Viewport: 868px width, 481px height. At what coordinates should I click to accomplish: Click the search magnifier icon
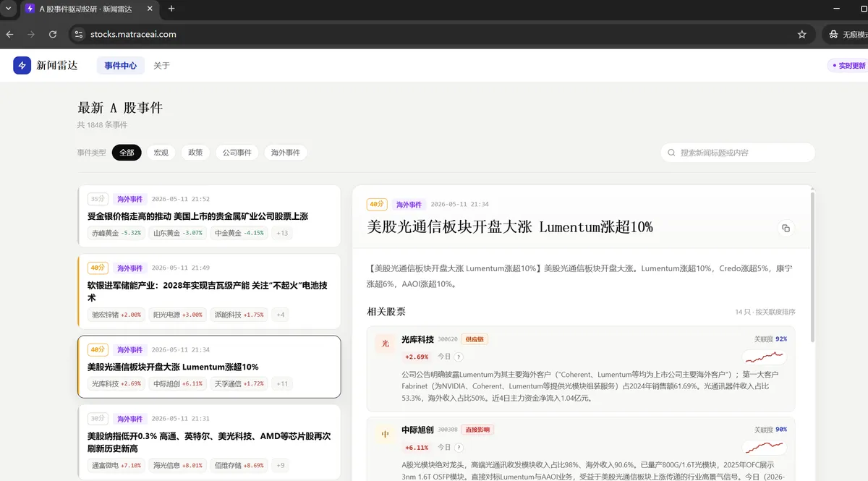tap(671, 153)
